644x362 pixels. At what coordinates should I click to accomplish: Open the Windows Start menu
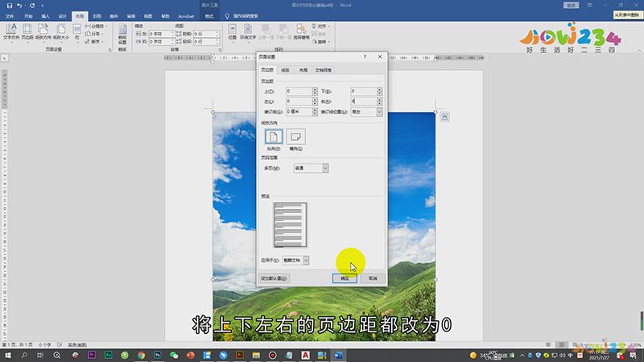(7, 355)
